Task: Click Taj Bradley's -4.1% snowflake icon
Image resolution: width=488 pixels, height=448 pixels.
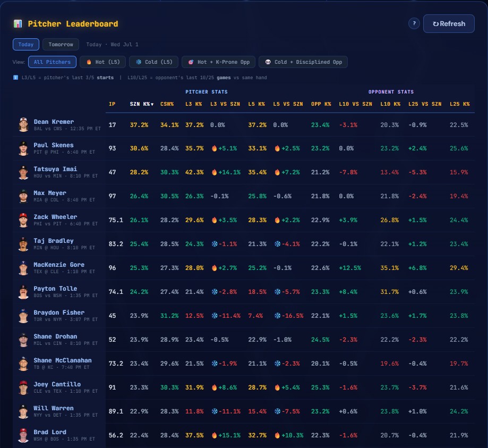Action: coord(277,244)
